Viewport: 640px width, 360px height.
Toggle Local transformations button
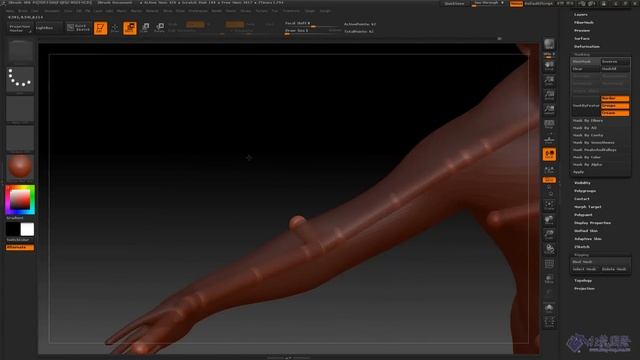(x=549, y=154)
